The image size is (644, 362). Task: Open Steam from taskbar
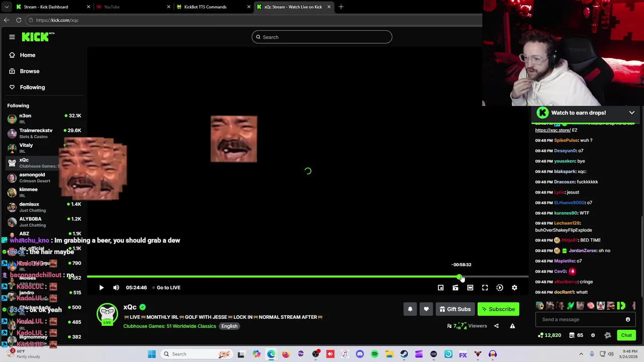[x=404, y=354]
